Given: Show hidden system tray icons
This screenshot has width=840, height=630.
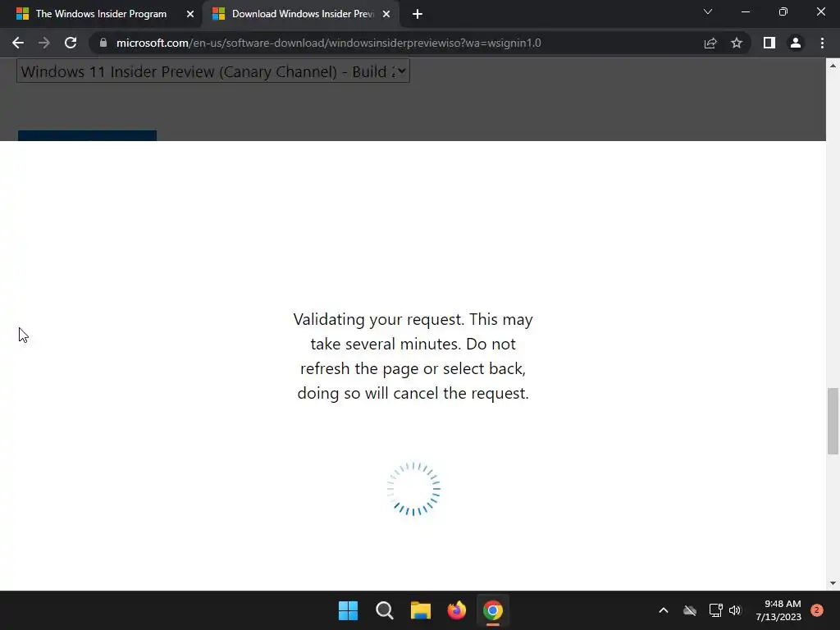Looking at the screenshot, I should pyautogui.click(x=663, y=610).
